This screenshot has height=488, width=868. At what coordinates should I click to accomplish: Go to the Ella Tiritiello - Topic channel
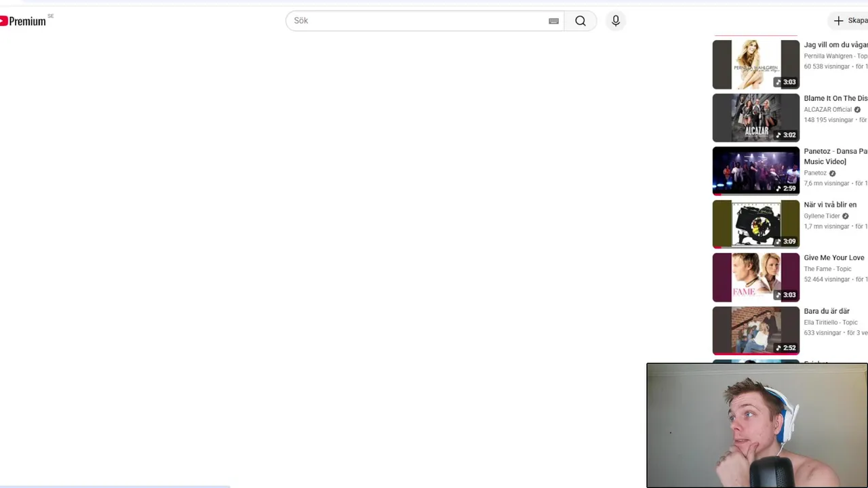(831, 323)
